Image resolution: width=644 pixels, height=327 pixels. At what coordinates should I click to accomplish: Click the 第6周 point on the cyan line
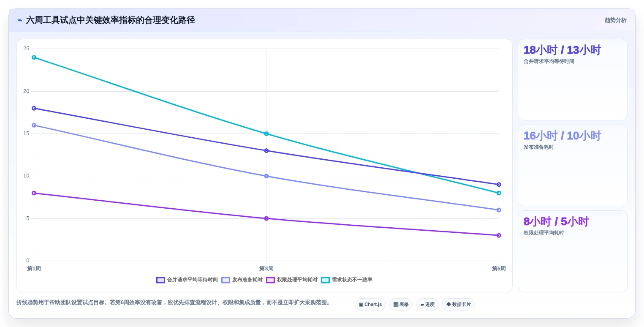(x=499, y=193)
